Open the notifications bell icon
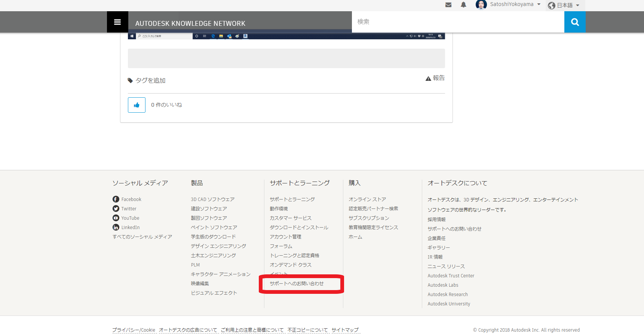The width and height of the screenshot is (644, 335). 463,5
